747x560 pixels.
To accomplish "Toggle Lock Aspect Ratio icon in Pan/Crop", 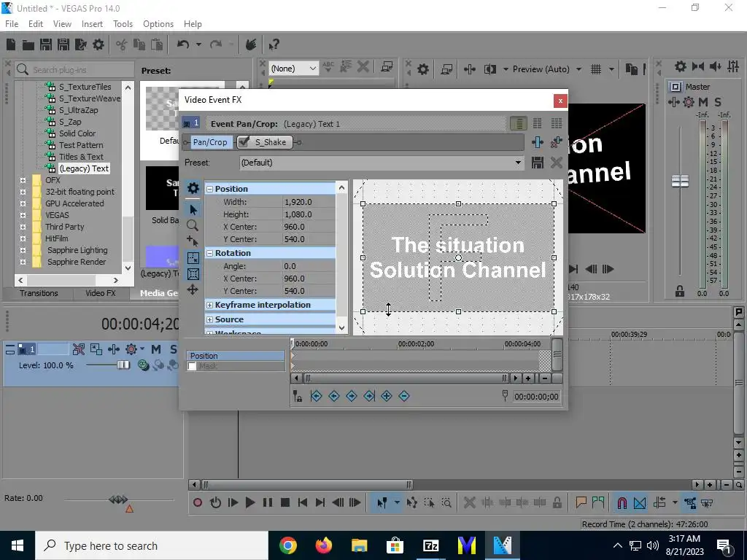I will tap(193, 274).
